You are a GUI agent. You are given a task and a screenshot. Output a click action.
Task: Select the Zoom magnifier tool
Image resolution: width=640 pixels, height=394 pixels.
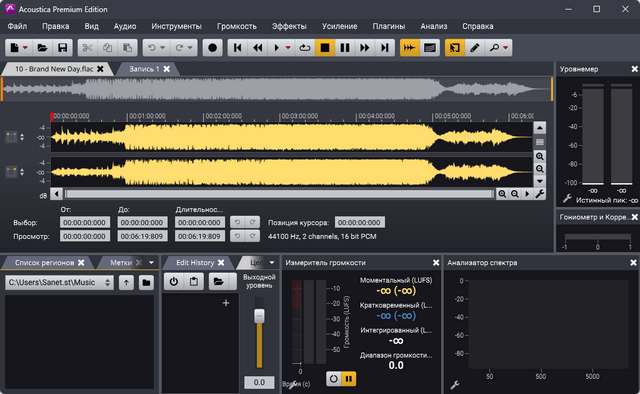click(x=494, y=48)
